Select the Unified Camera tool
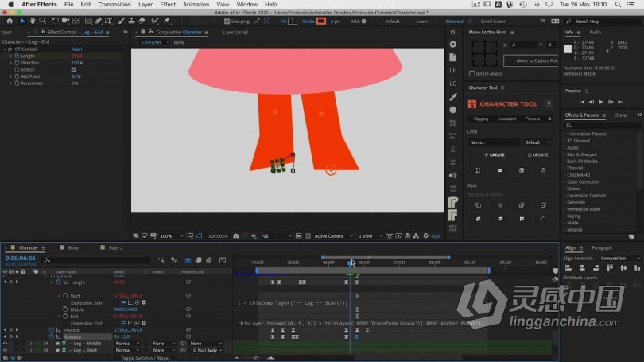644x362 pixels. click(x=65, y=21)
